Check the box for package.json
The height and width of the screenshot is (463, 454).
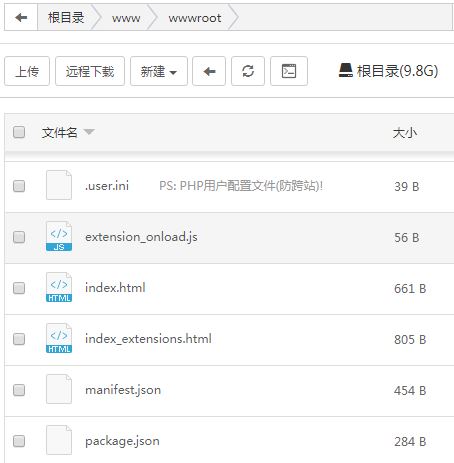pyautogui.click(x=19, y=441)
